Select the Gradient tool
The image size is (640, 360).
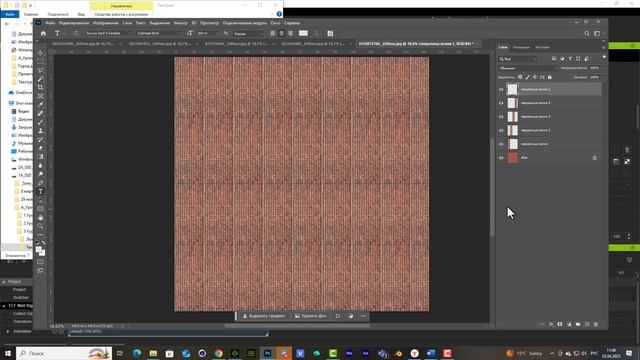pos(40,157)
